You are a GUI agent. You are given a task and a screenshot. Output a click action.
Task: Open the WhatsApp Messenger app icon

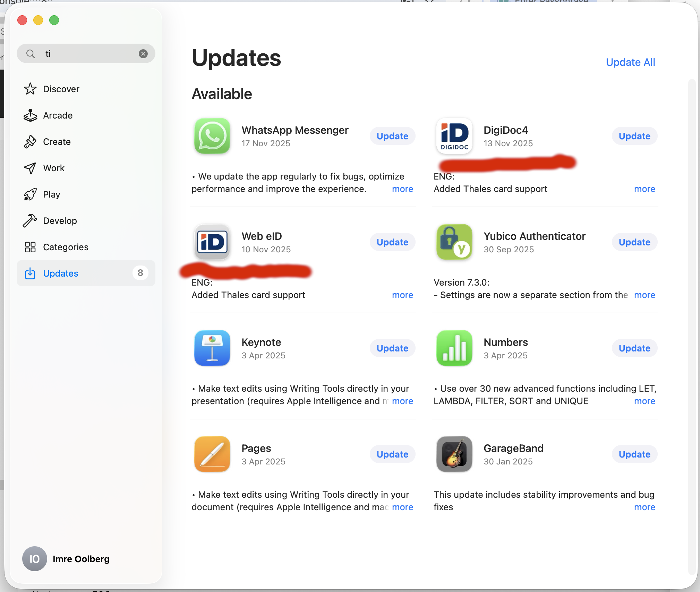(212, 136)
